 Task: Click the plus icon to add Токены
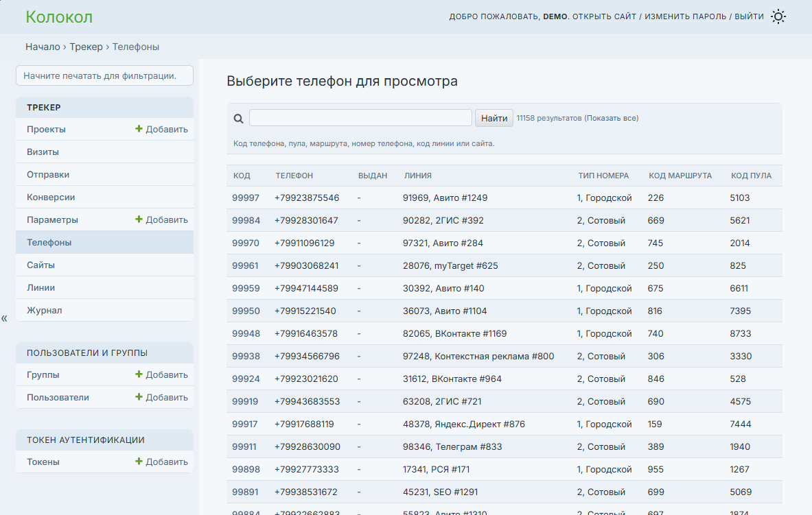click(x=138, y=462)
